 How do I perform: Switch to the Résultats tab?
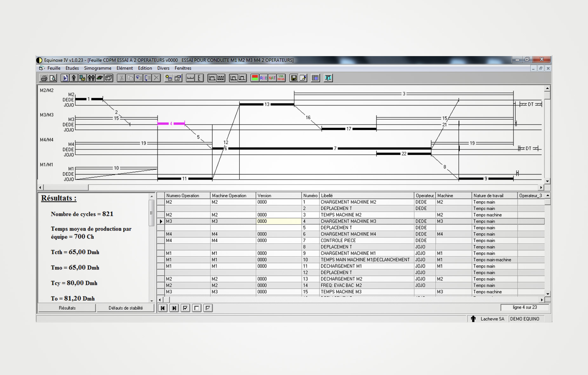pyautogui.click(x=67, y=308)
